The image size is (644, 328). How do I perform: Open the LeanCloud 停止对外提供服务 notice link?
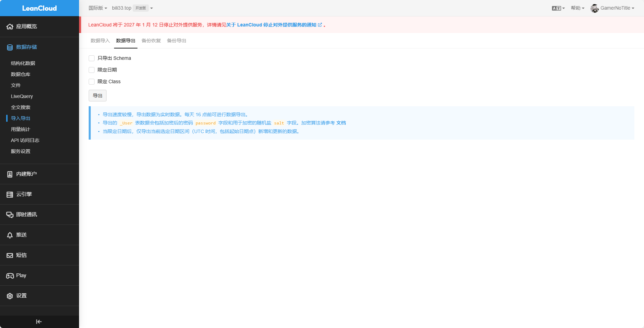point(277,25)
